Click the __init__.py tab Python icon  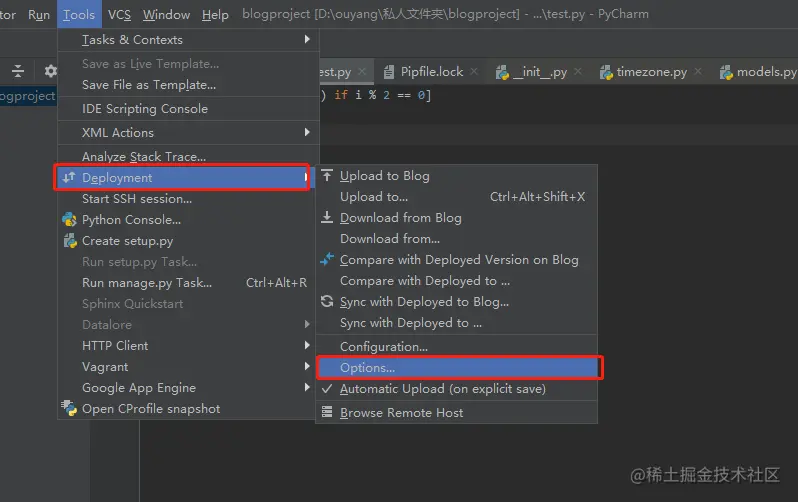tap(502, 72)
